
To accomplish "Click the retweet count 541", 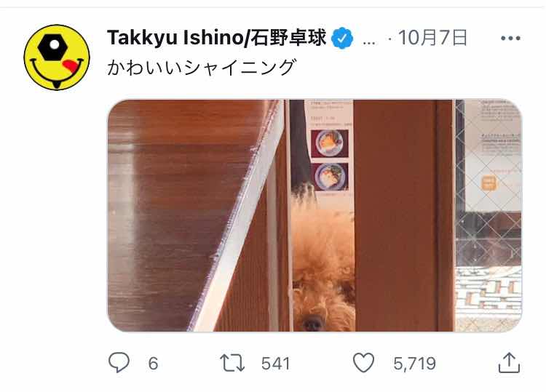I will (x=275, y=364).
